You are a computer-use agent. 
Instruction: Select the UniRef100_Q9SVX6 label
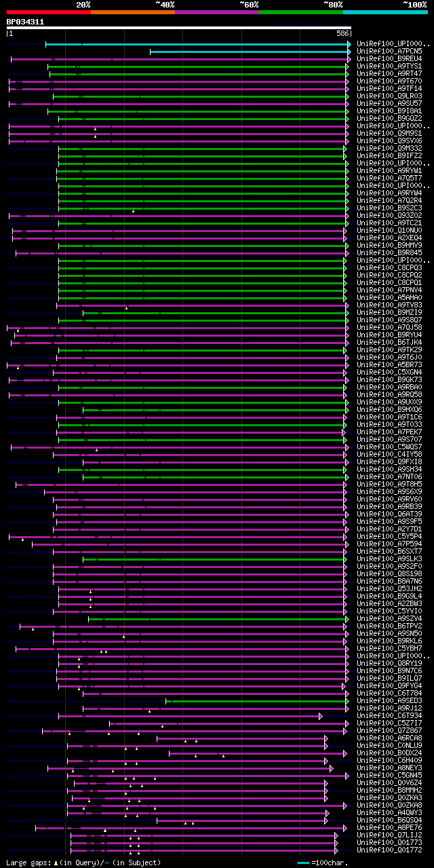tap(389, 140)
